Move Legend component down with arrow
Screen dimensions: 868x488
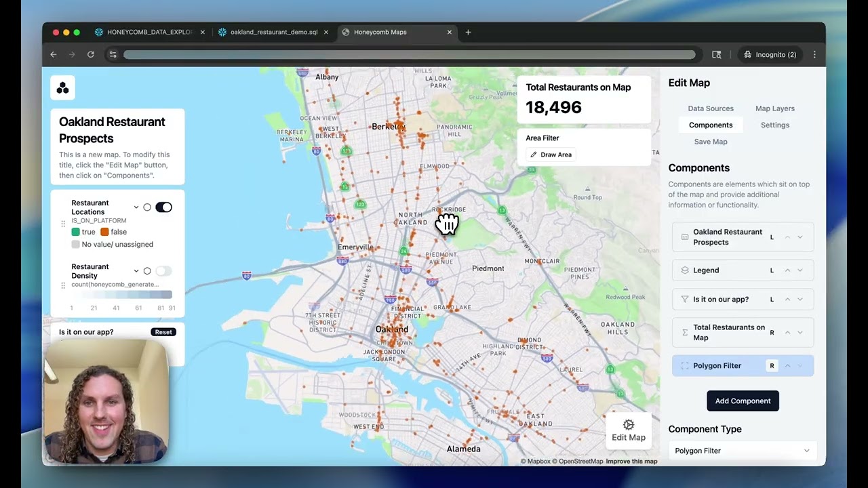(x=800, y=270)
